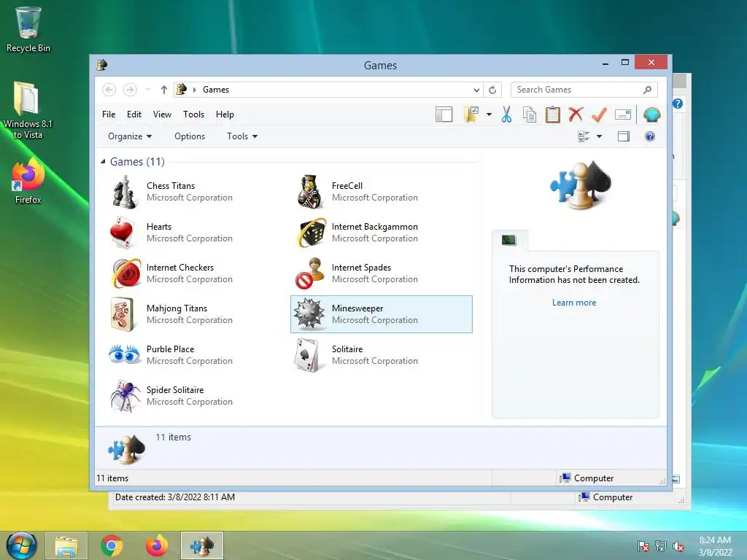Click the Forward navigation arrow
747x560 pixels.
point(130,90)
